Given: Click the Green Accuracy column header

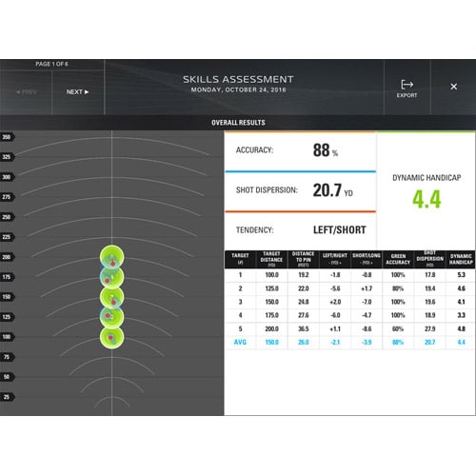Looking at the screenshot, I should (x=398, y=259).
